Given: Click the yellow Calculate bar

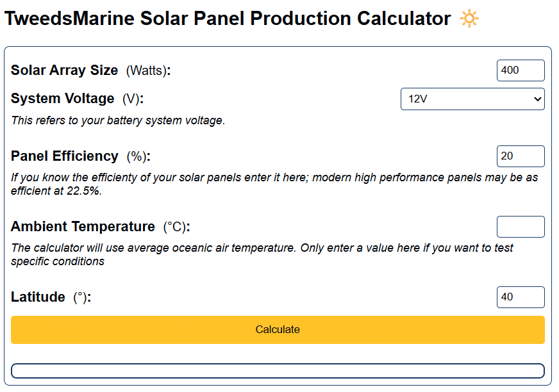Looking at the screenshot, I should 278,330.
